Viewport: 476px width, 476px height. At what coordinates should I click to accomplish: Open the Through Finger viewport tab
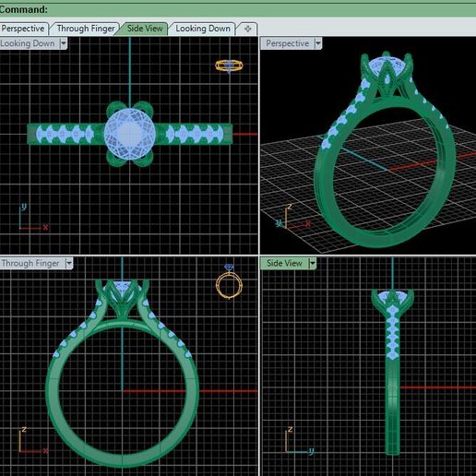click(x=86, y=29)
